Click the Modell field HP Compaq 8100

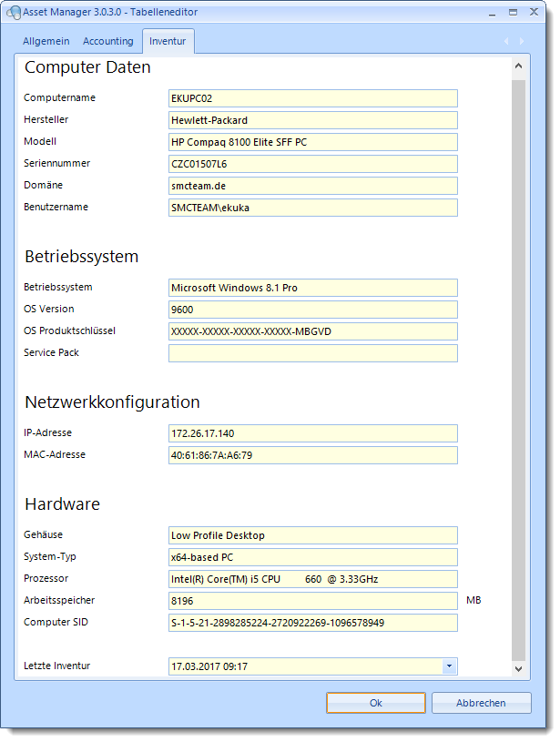(313, 142)
